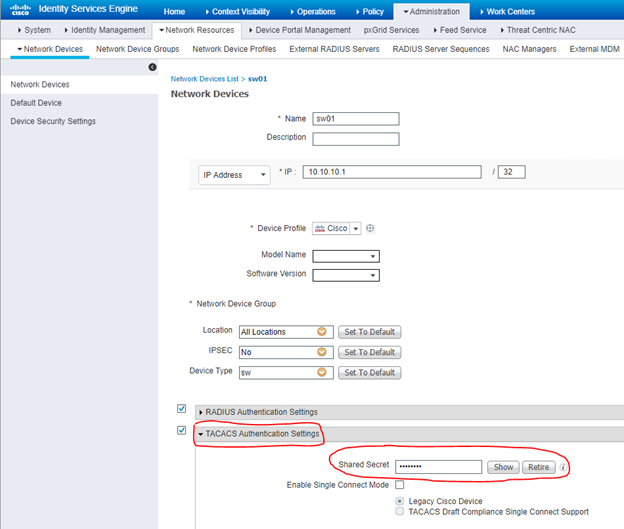Select Network Devices in left sidebar

[x=40, y=85]
